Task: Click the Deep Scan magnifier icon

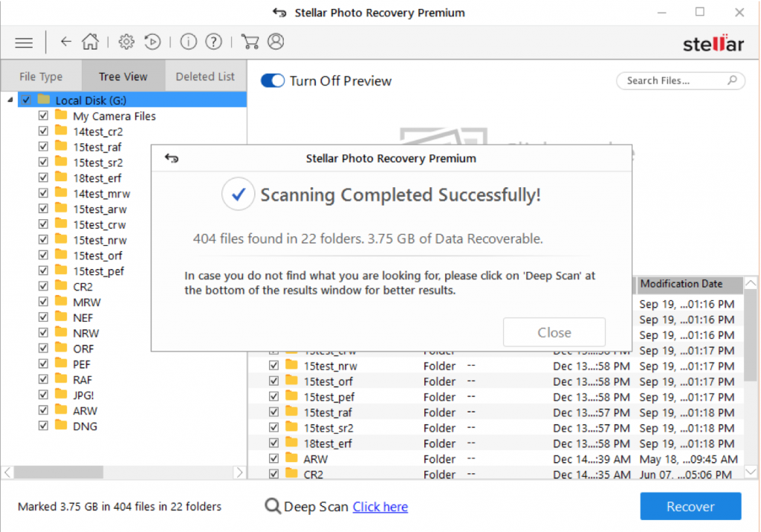Action: pyautogui.click(x=272, y=506)
